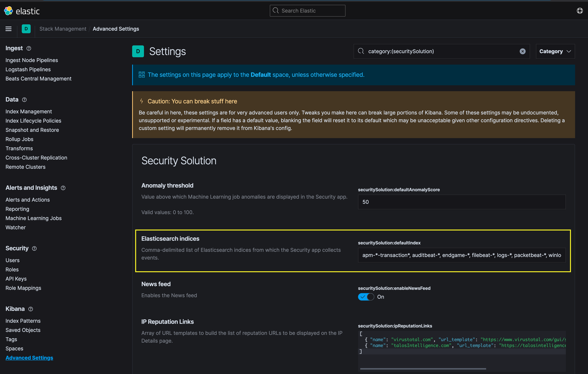Viewport: 588px width, 374px height.
Task: Click the defaultAnomalyScore input field
Action: tap(462, 202)
